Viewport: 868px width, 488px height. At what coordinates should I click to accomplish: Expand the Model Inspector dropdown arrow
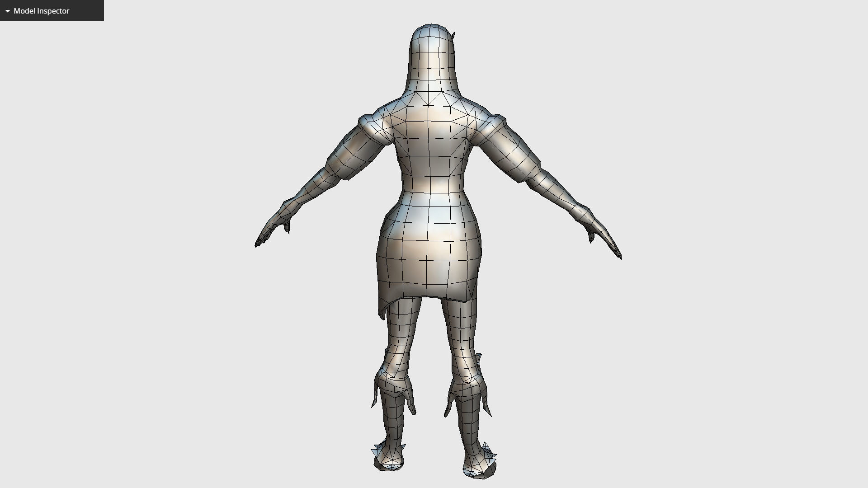[x=8, y=11]
